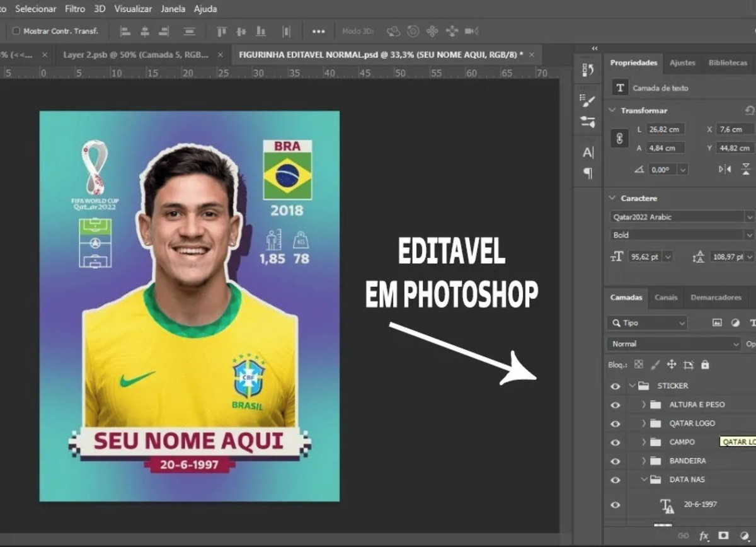
Task: Collapse the Caractere section
Action: coord(612,198)
